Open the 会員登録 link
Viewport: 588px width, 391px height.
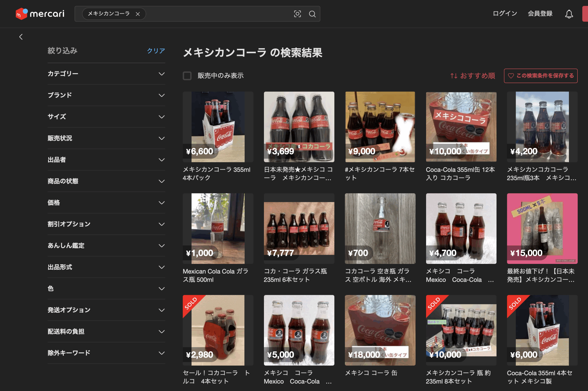540,14
